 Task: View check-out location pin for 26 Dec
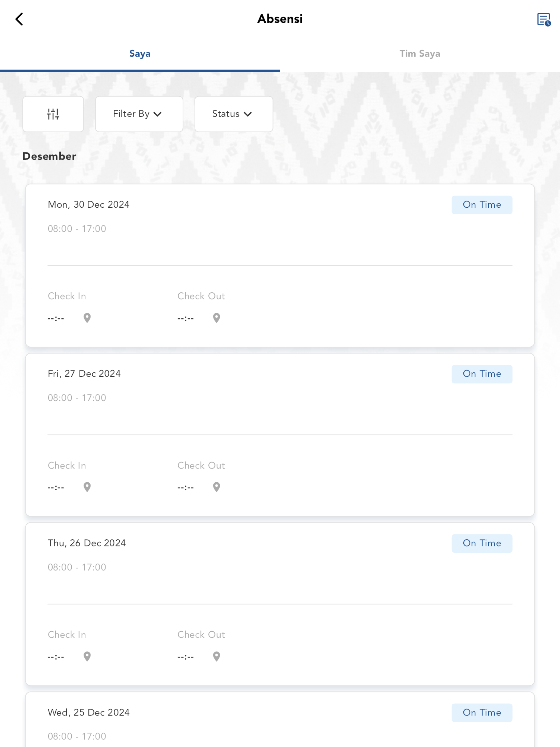(217, 657)
